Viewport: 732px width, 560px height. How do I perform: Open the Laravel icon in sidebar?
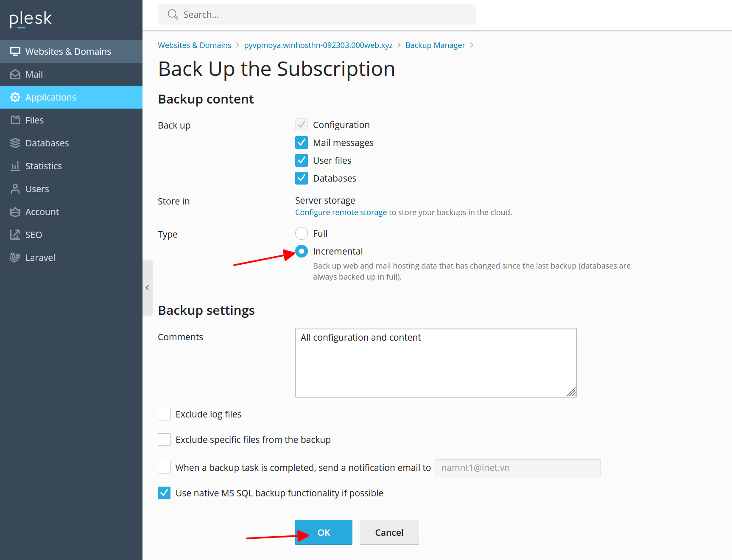(x=15, y=258)
